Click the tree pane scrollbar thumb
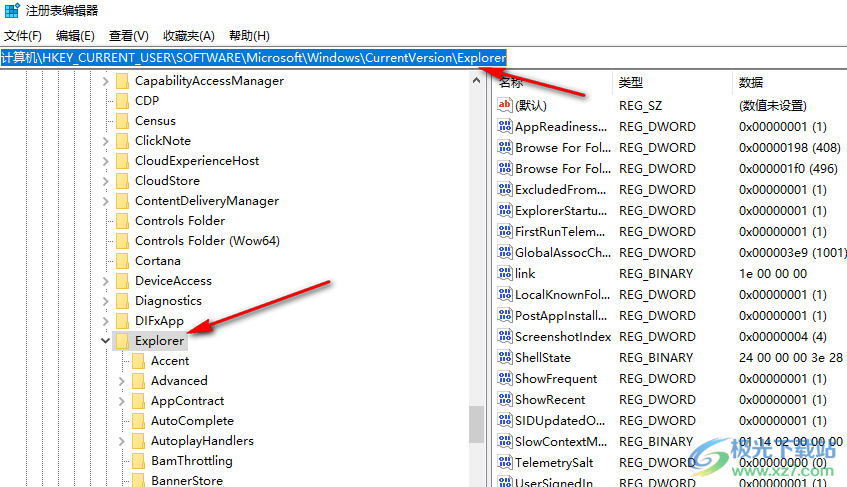This screenshot has width=847, height=487. click(x=476, y=424)
